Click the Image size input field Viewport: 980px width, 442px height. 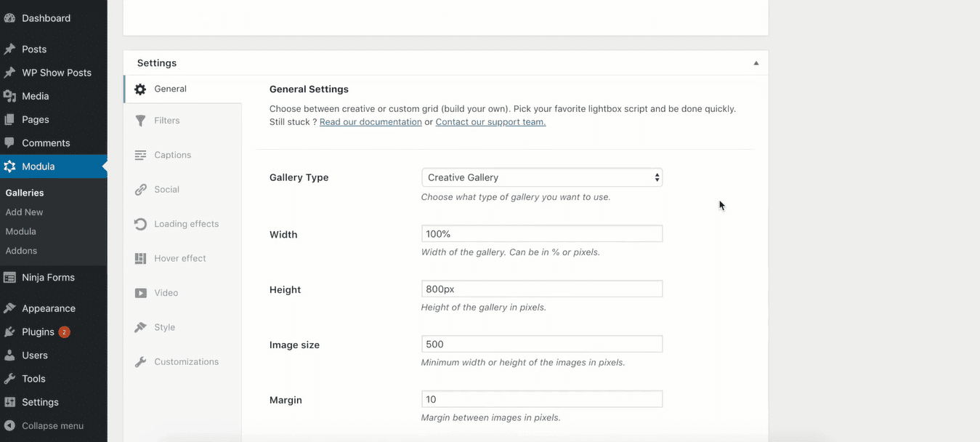542,344
